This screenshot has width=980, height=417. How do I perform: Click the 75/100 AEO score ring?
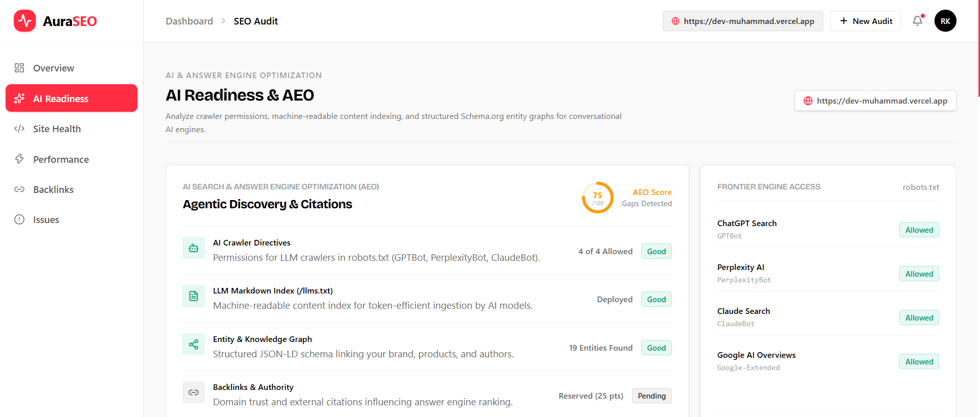pos(597,198)
